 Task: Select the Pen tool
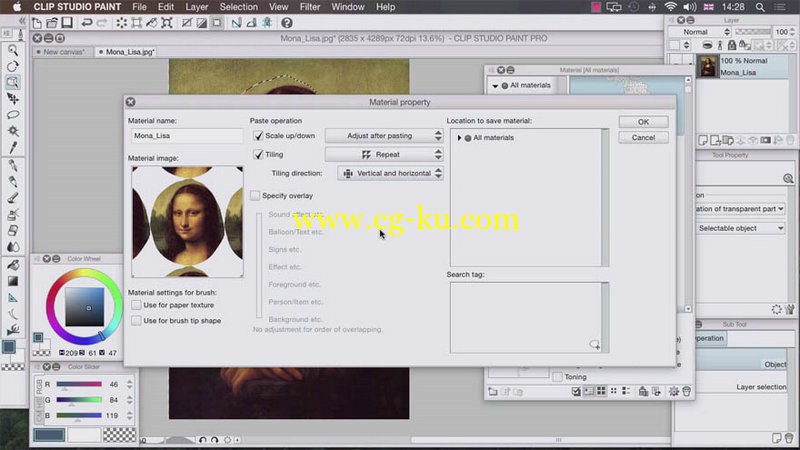(13, 165)
